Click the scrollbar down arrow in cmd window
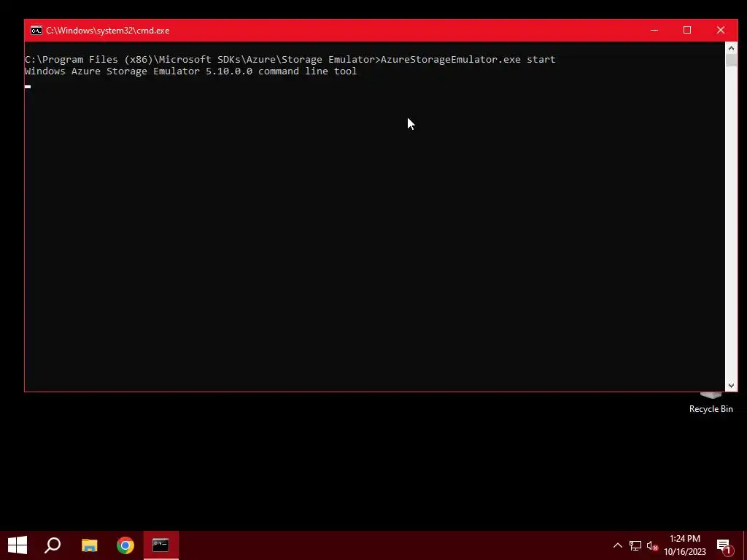 pyautogui.click(x=731, y=385)
